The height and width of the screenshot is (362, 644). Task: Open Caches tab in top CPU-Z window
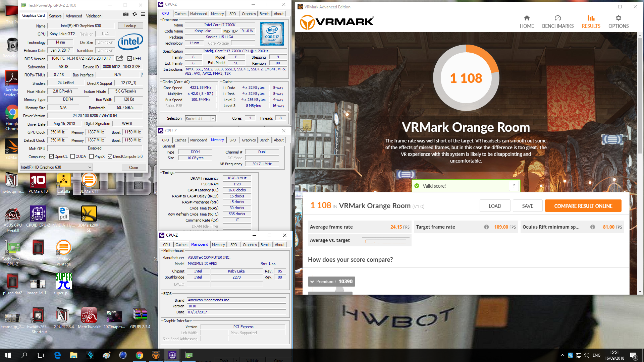180,14
